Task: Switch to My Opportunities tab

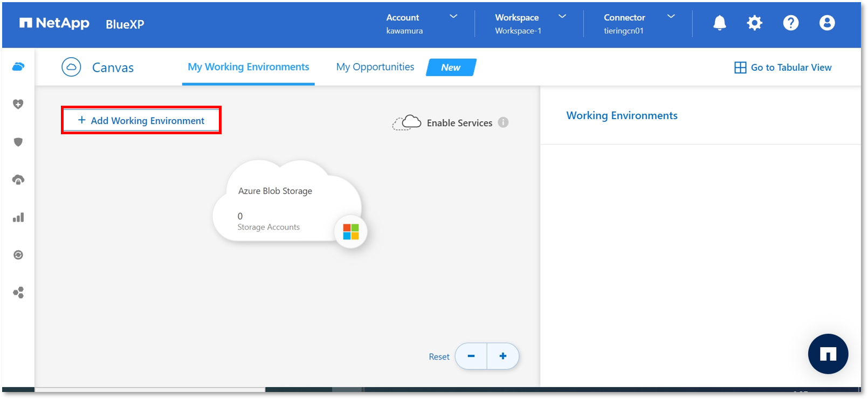Action: [375, 67]
